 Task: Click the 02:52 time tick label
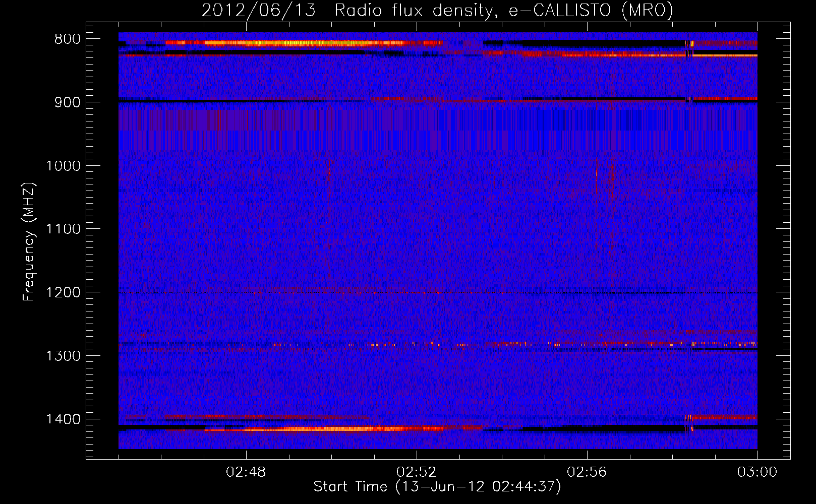[x=417, y=472]
